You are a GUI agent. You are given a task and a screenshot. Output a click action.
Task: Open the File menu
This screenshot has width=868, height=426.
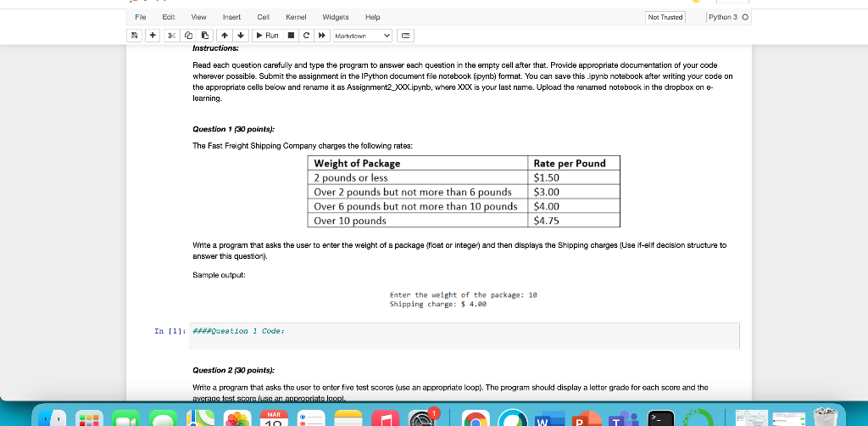point(141,17)
